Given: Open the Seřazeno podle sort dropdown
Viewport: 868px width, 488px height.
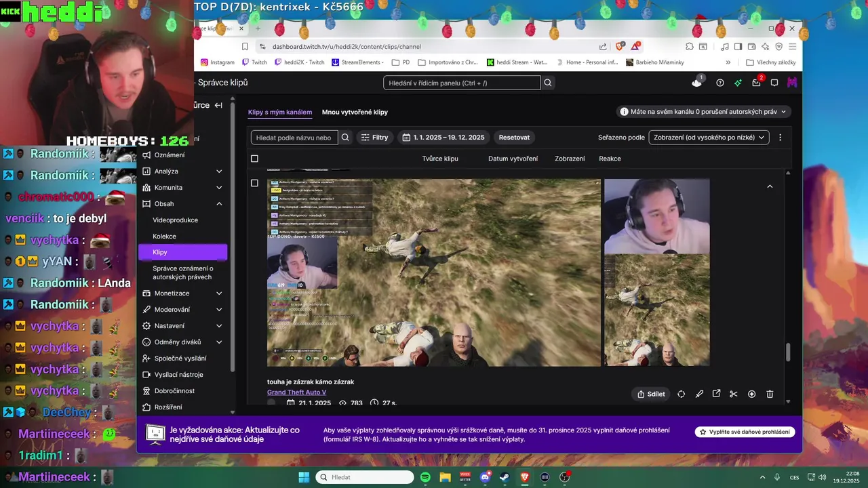Looking at the screenshot, I should (x=709, y=137).
